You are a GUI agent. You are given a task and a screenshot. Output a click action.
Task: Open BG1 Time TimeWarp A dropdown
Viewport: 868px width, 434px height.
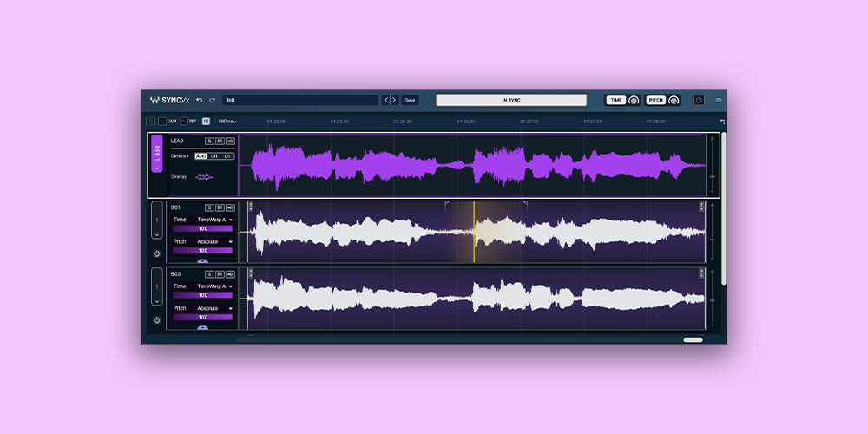(x=214, y=220)
